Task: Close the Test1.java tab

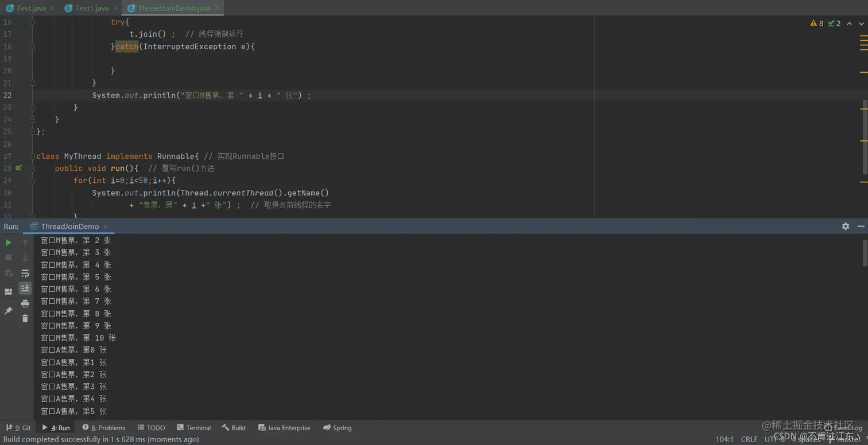Action: pos(115,8)
